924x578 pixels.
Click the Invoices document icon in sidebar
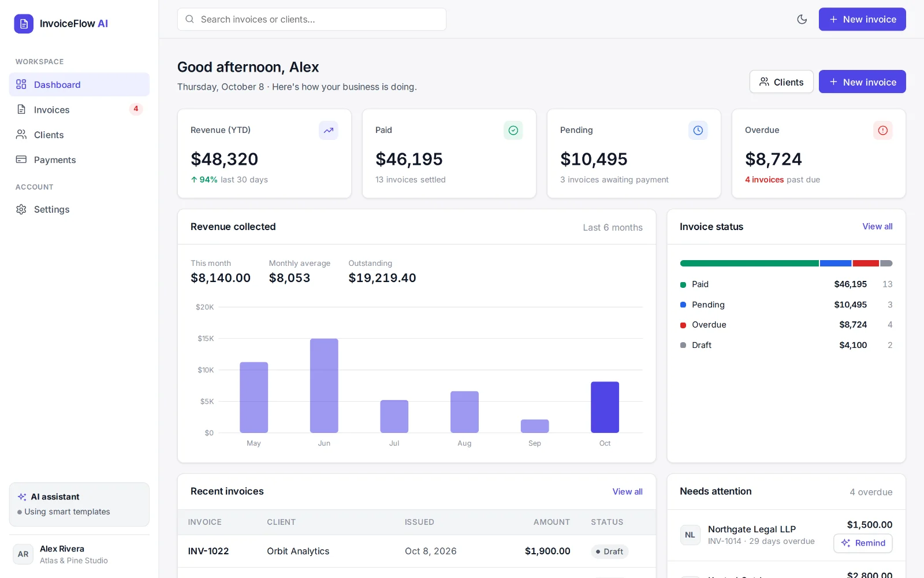[x=21, y=109]
